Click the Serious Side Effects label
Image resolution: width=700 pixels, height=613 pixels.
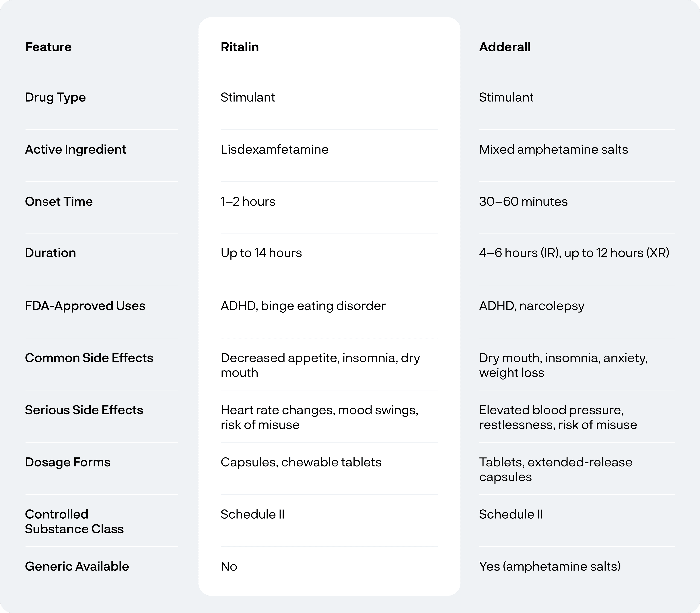click(x=84, y=410)
